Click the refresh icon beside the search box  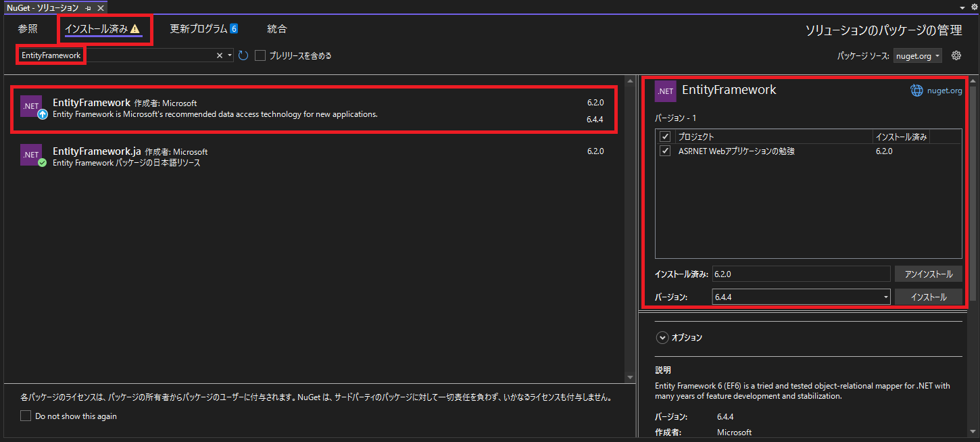coord(243,55)
